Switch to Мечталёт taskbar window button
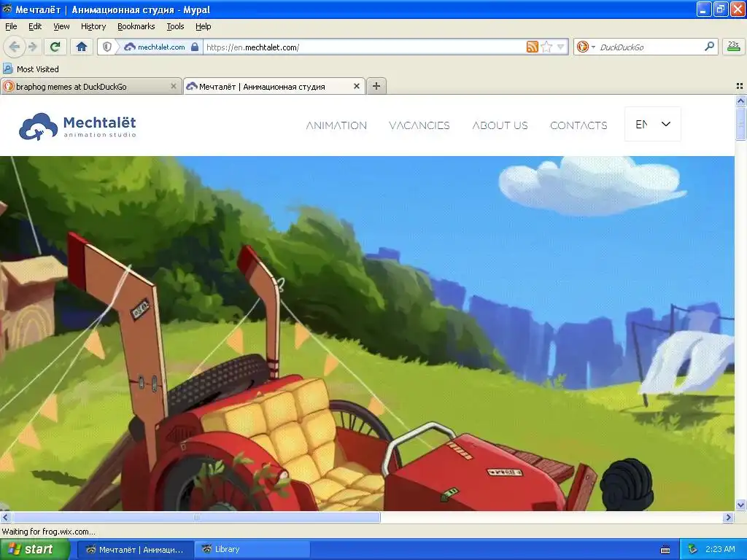Screen dimensions: 747x560 pyautogui.click(x=135, y=549)
